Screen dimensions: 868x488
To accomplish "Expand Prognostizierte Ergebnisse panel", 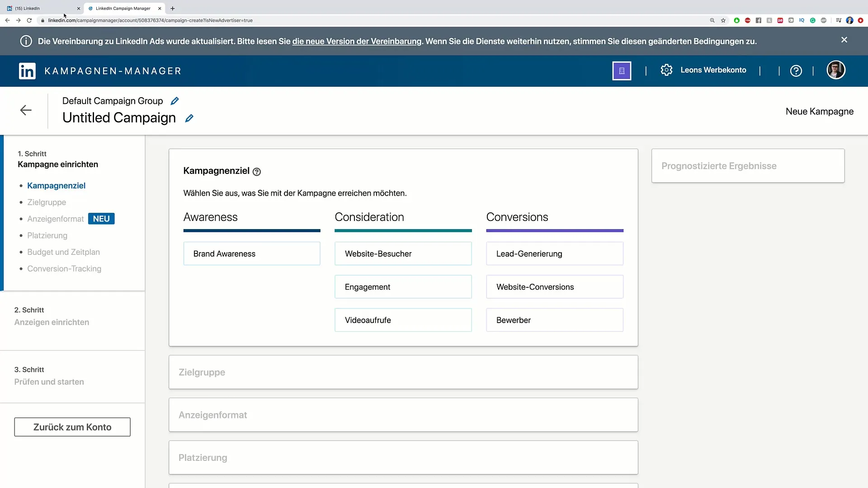I will [x=748, y=166].
